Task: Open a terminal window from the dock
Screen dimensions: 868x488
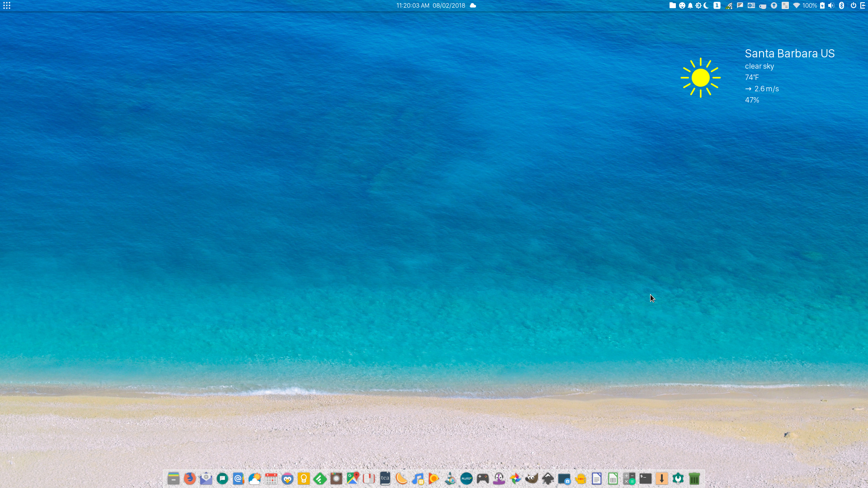Action: [x=646, y=479]
